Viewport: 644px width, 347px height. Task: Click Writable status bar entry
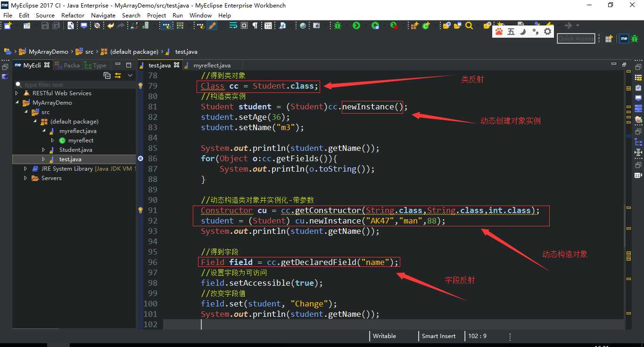pyautogui.click(x=384, y=336)
